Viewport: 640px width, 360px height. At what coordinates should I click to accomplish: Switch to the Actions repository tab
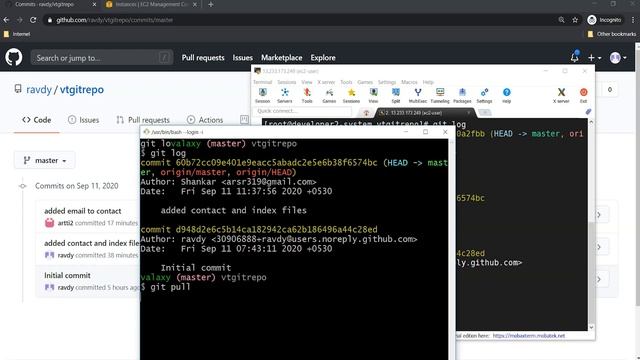pos(205,120)
